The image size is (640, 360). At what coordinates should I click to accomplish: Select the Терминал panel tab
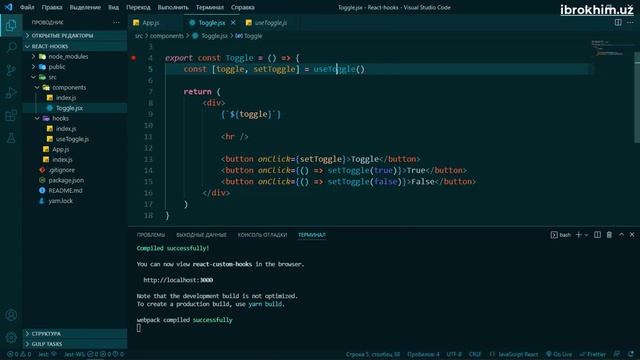click(311, 235)
